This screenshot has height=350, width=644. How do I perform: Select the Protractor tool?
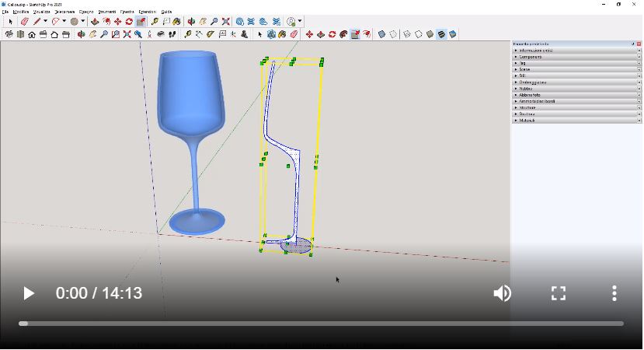[x=211, y=34]
